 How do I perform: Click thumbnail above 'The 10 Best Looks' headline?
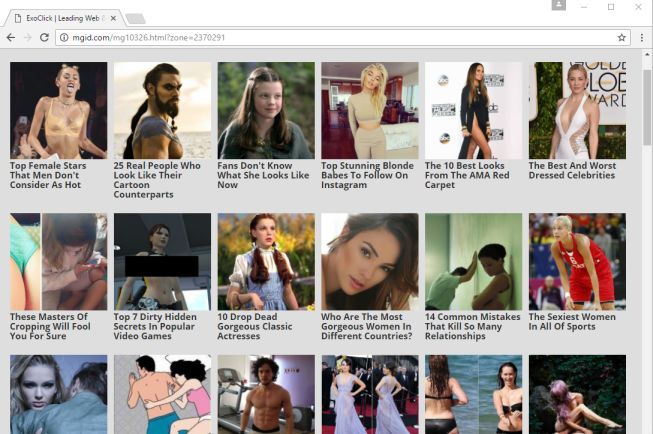point(473,110)
